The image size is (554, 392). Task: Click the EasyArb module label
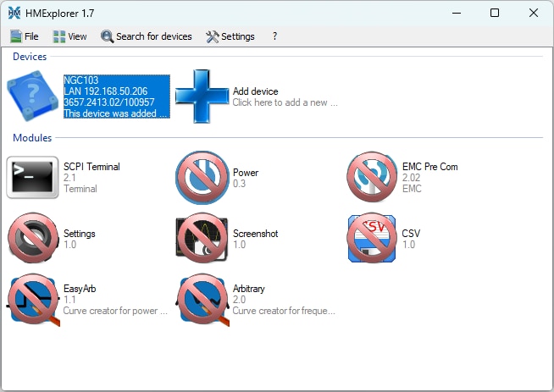click(80, 289)
